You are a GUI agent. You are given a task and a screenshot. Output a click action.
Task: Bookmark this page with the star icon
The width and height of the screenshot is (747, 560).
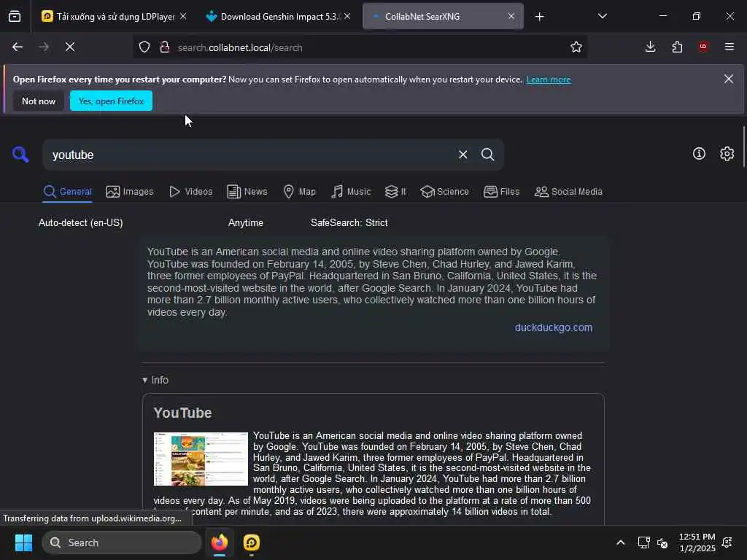point(576,47)
